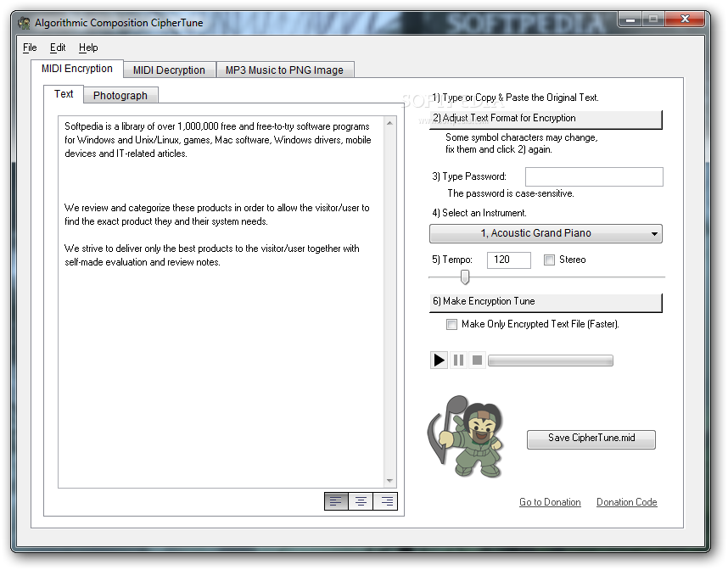Click Make Encryption Tune button
This screenshot has width=728, height=570.
point(546,302)
